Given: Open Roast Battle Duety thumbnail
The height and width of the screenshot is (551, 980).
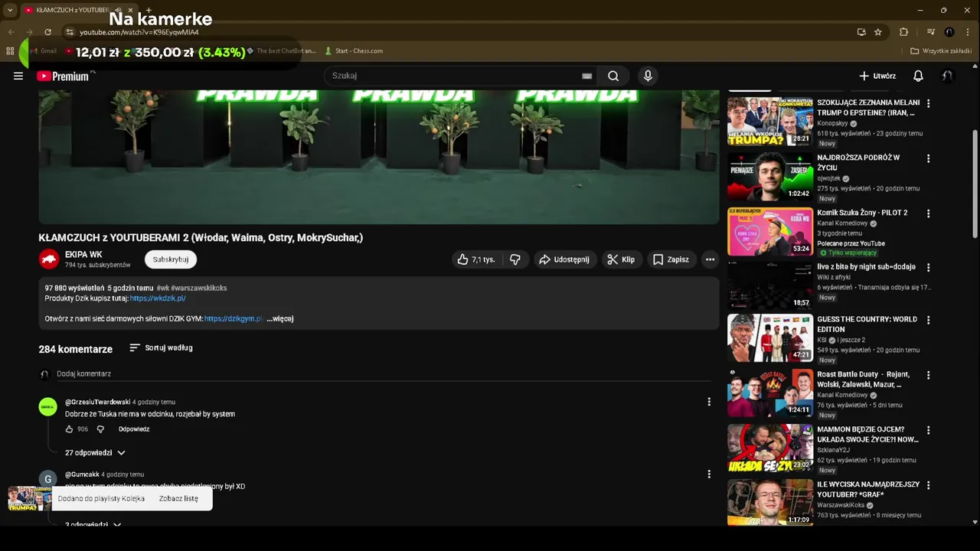Looking at the screenshot, I should pyautogui.click(x=770, y=393).
